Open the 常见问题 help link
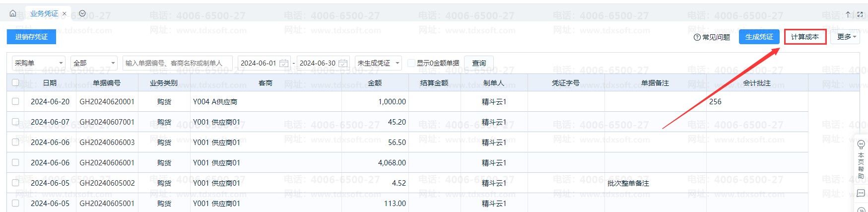 pos(712,37)
